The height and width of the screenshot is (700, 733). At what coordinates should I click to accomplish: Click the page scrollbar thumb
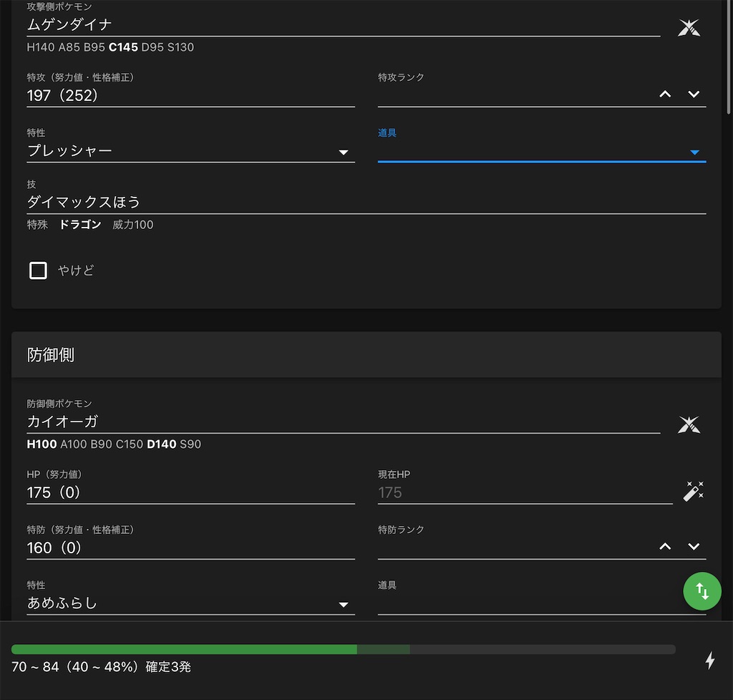(x=729, y=57)
